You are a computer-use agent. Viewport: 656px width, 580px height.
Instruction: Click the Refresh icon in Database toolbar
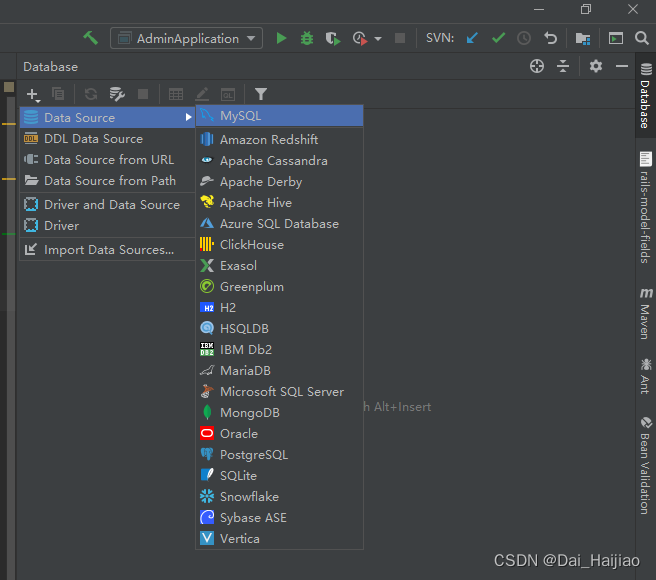point(91,94)
